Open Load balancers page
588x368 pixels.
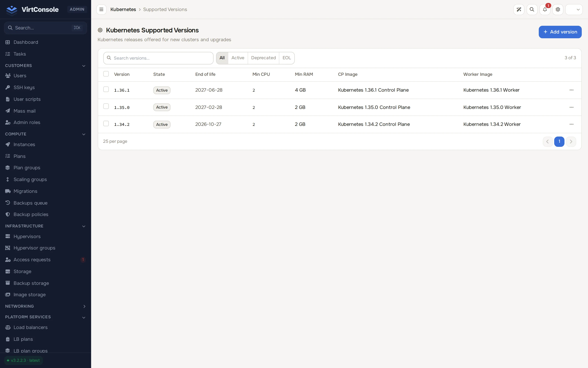pos(45,327)
